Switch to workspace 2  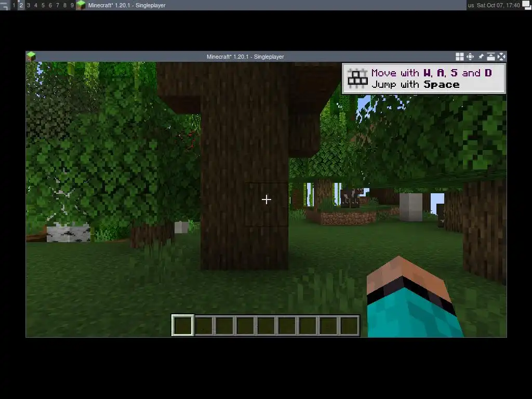coord(21,5)
